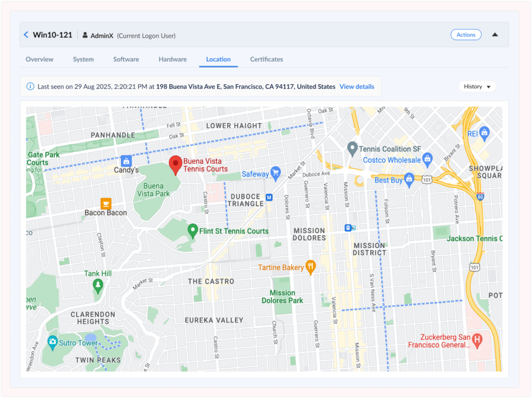Click the Tartine Bakery restaurant marker

311,267
